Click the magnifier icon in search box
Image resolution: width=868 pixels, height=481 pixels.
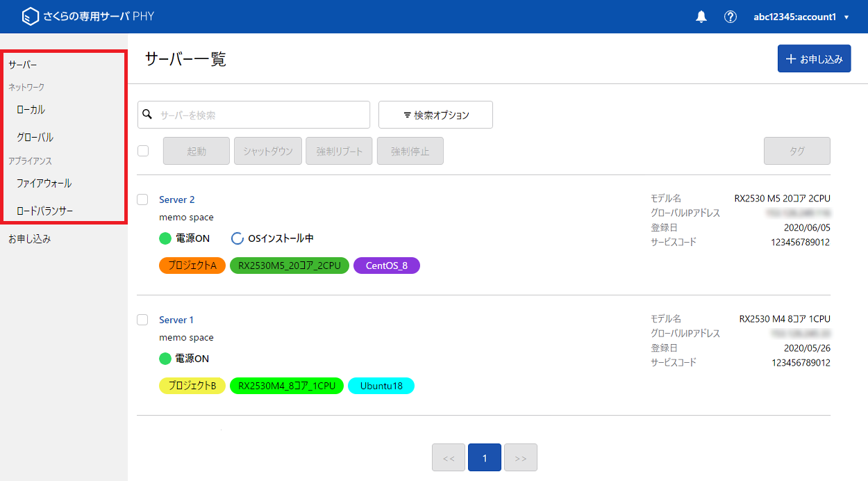click(x=147, y=114)
